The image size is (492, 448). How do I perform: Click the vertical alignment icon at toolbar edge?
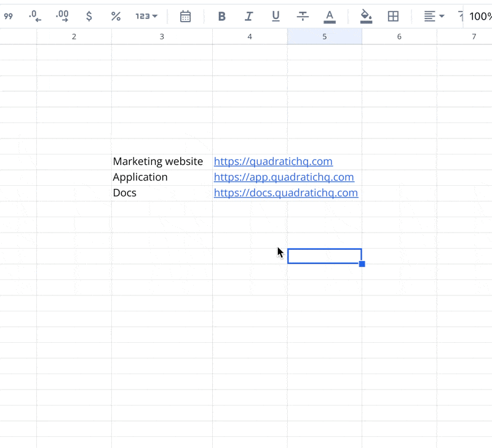point(460,16)
